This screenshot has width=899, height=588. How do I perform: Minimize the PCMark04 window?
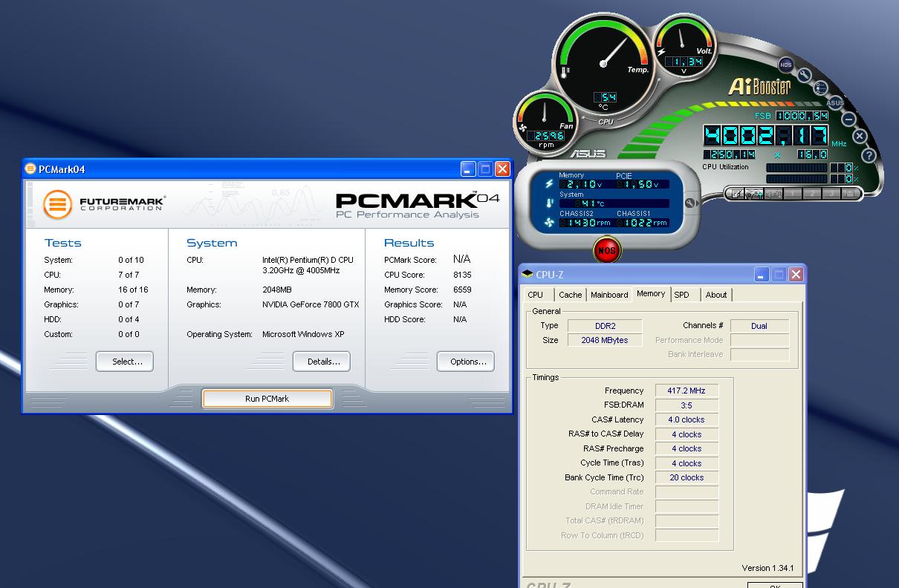[x=468, y=169]
